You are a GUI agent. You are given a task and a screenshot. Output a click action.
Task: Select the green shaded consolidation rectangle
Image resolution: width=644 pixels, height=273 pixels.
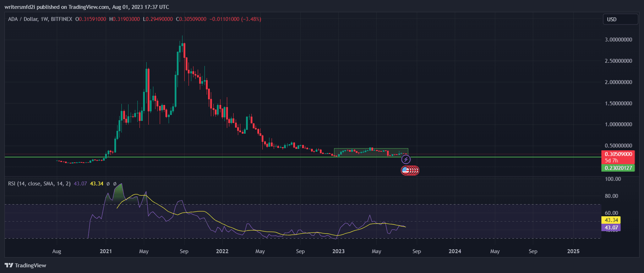(371, 152)
